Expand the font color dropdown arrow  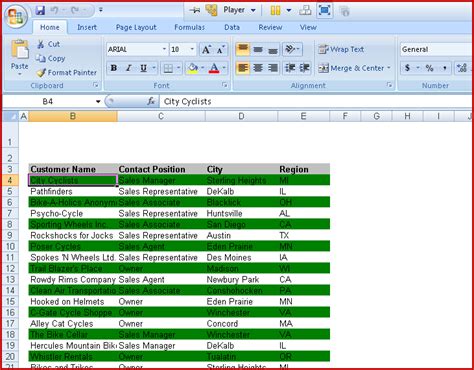(224, 68)
